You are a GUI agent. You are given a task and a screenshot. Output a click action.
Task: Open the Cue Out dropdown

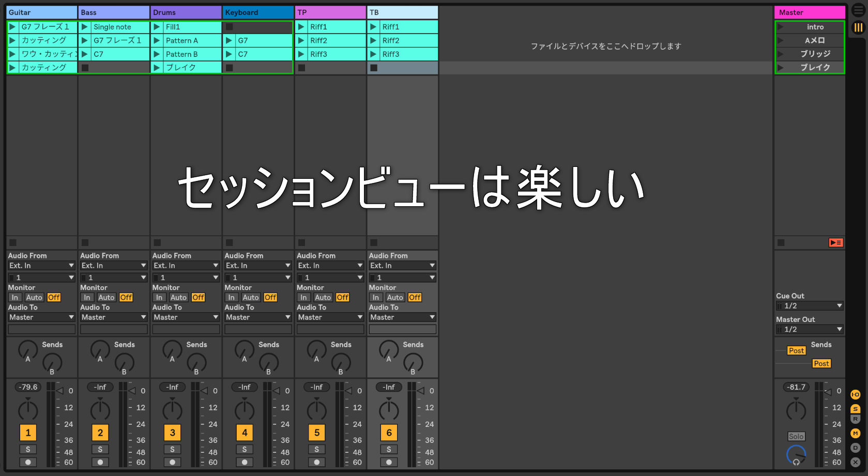point(810,306)
